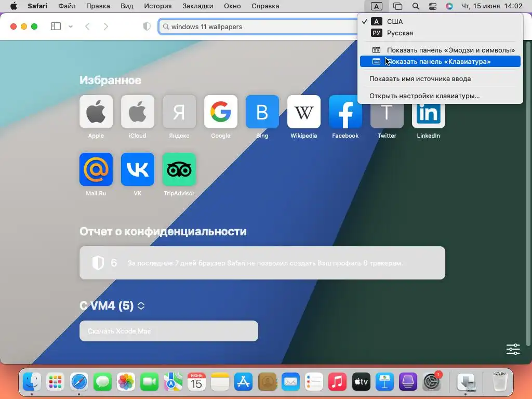Open the Файл menu
The height and width of the screenshot is (399, 532).
[x=67, y=6]
